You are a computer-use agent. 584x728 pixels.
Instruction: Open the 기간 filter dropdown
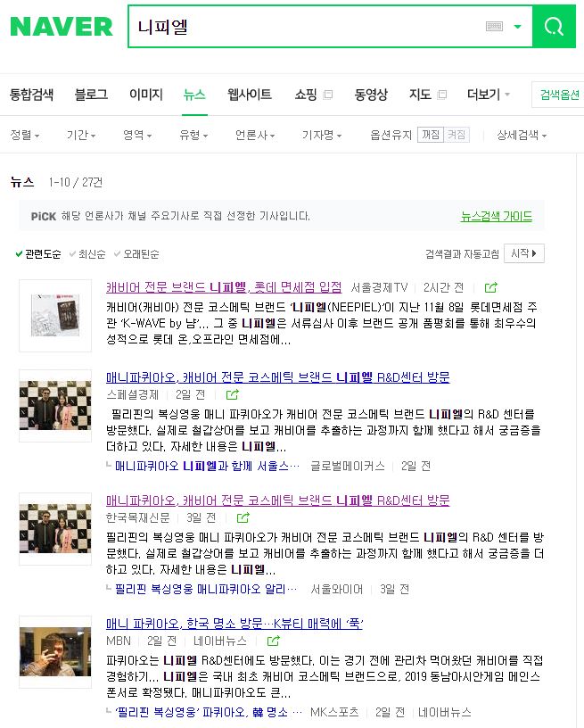click(x=81, y=135)
